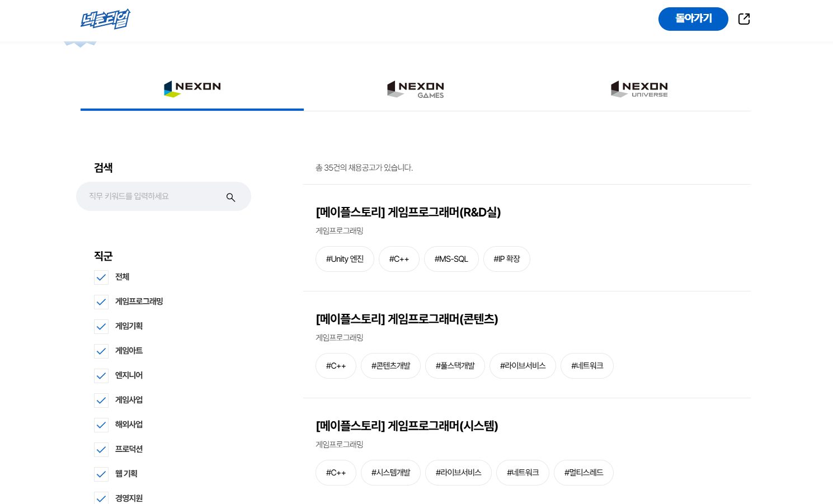
Task: Switch to the NEXON GAMES tab
Action: (415, 89)
